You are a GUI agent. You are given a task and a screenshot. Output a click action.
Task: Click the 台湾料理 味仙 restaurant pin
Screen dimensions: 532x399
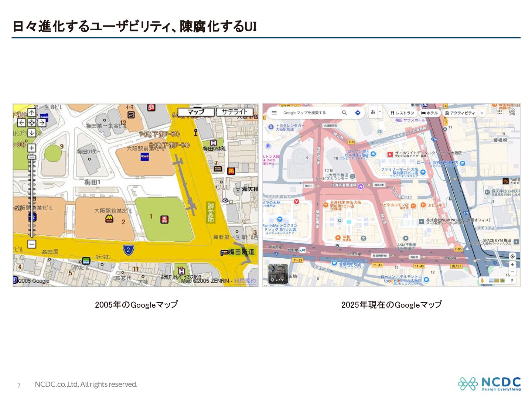325,205
